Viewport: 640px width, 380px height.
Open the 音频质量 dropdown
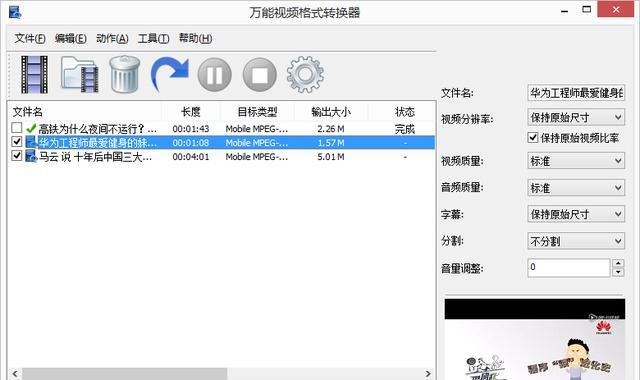coord(576,188)
